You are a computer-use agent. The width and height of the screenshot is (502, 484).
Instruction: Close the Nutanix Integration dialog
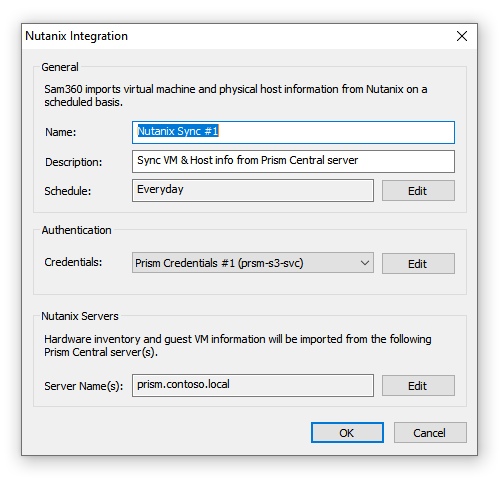click(462, 36)
